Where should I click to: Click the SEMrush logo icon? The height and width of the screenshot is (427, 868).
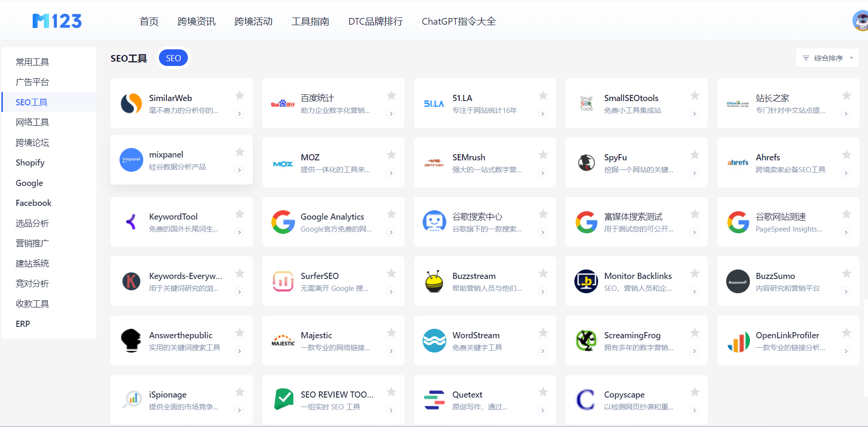pyautogui.click(x=434, y=162)
